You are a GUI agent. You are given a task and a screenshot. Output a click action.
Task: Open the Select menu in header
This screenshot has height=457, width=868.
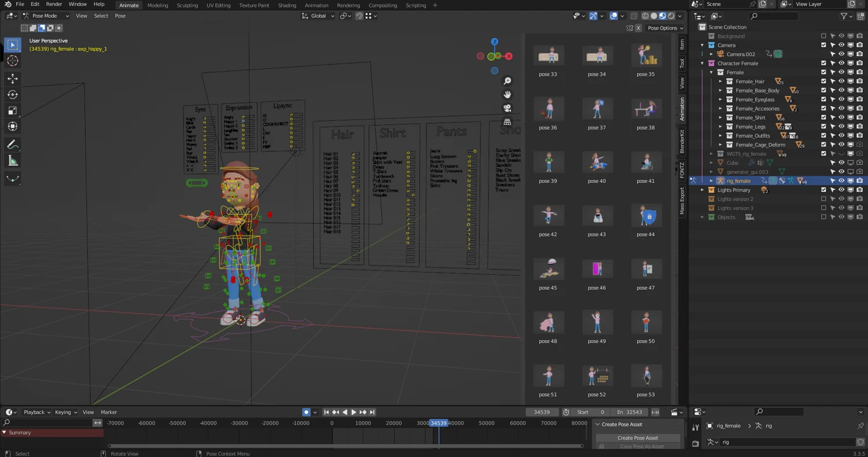(101, 16)
